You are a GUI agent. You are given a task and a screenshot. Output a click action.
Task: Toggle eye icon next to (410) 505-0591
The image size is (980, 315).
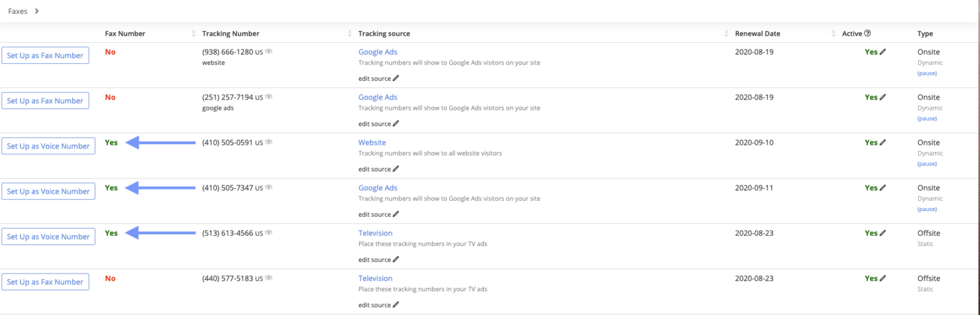tap(269, 142)
